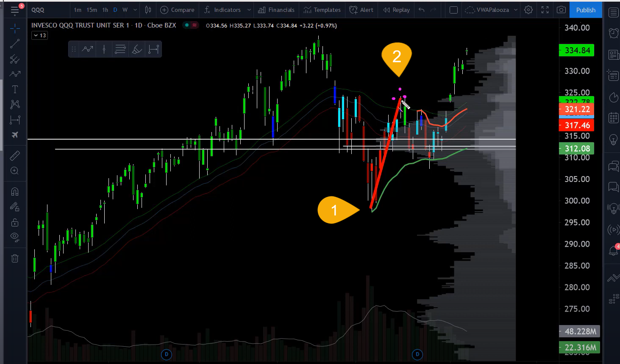Toggle the pink wavy legend indicator

pyautogui.click(x=195, y=25)
